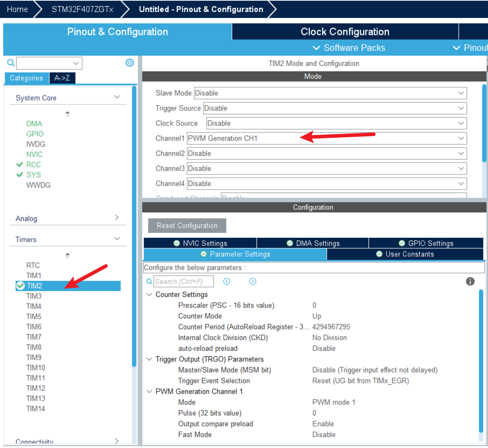Click the STM32F407ZGTx breadcrumb
Screen dimensions: 488x448
coord(82,9)
